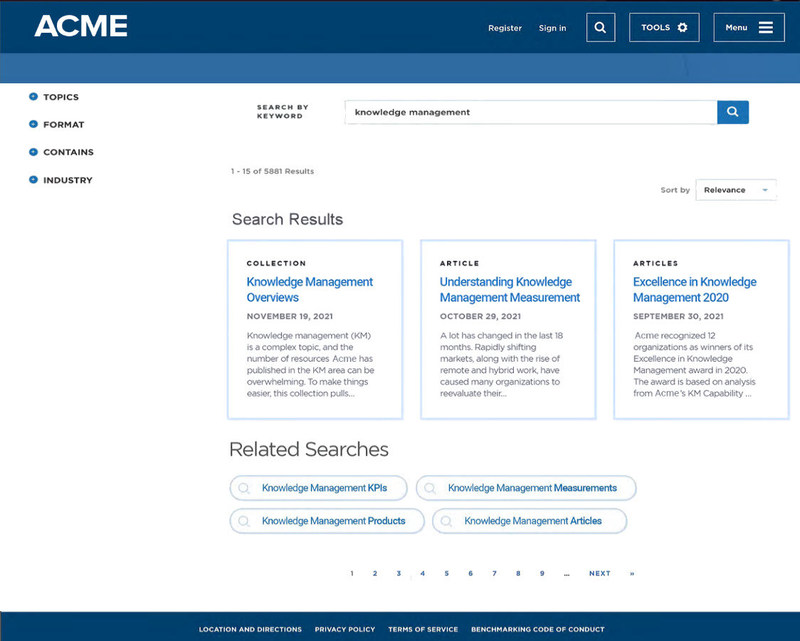
Task: Click the blue keyword search submit button
Action: coord(733,112)
